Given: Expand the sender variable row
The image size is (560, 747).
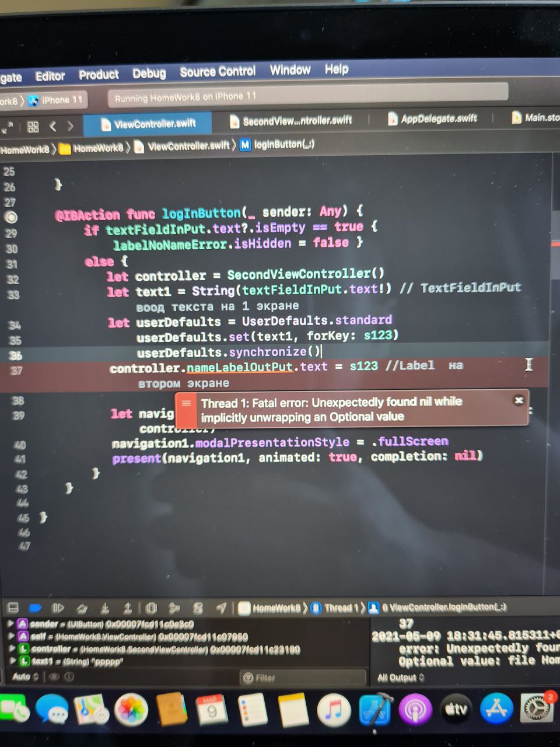Looking at the screenshot, I should (x=10, y=623).
